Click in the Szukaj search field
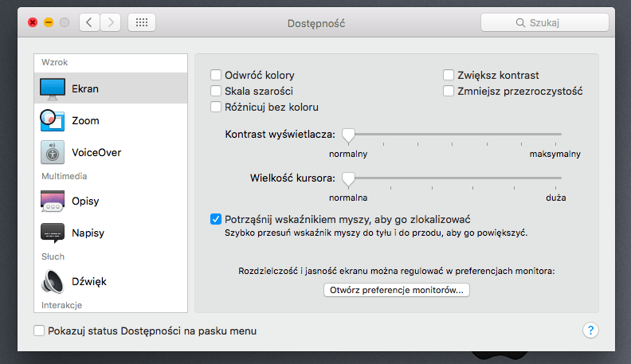Image resolution: width=631 pixels, height=364 pixels. (x=545, y=22)
